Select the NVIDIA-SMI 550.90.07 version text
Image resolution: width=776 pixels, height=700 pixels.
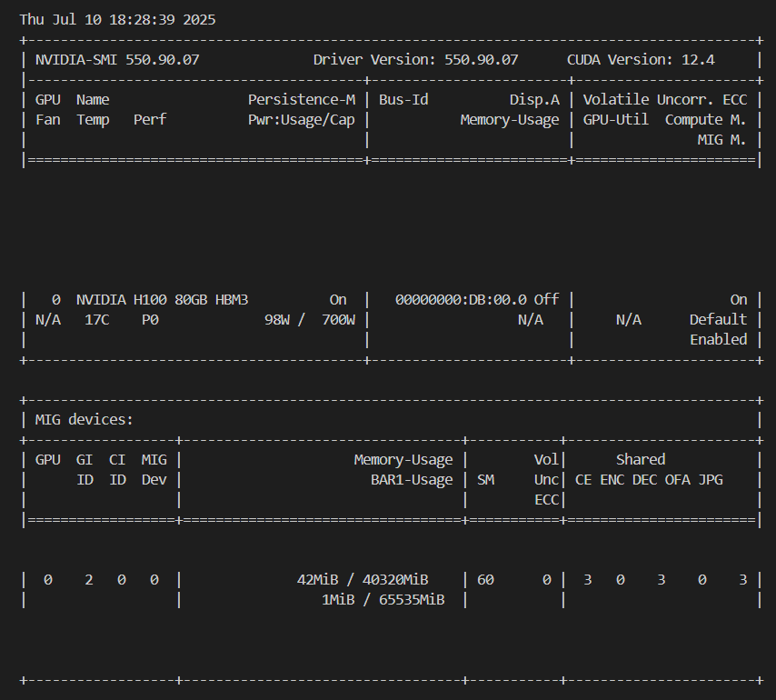[x=117, y=60]
